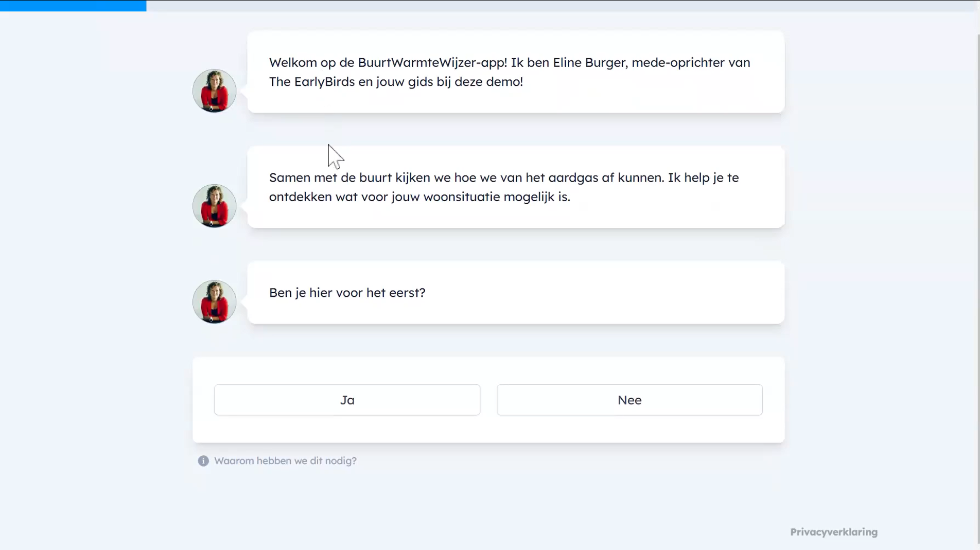
Task: Open the Privacyverklaring link
Action: click(833, 532)
